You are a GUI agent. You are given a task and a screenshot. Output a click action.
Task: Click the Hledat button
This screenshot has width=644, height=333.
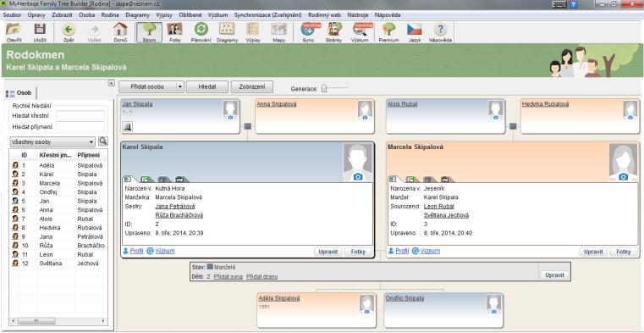[207, 86]
